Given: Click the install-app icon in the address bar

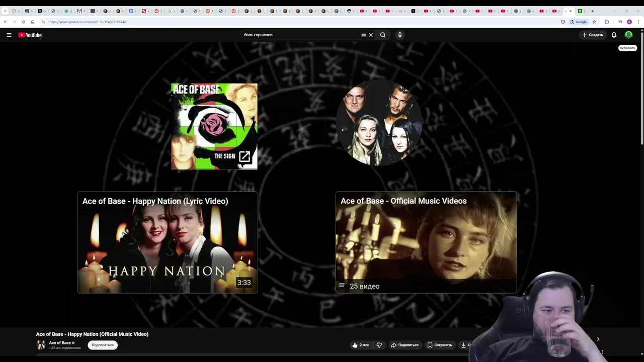Looking at the screenshot, I should [563, 22].
